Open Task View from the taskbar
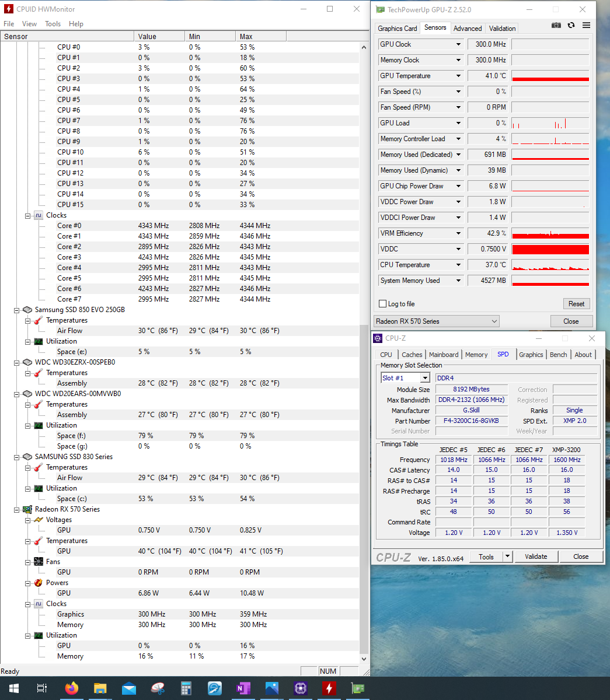 (42, 688)
